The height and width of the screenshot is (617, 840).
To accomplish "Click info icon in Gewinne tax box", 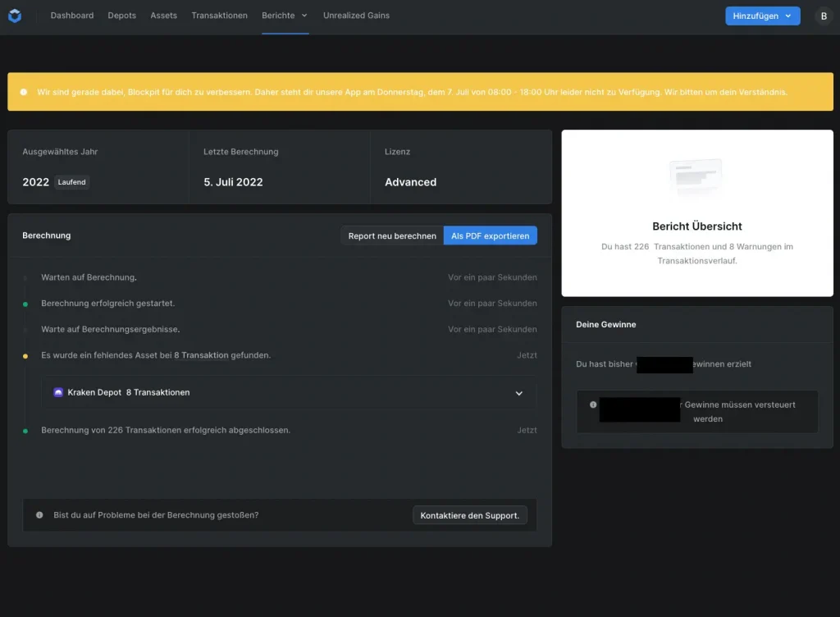I will click(x=593, y=404).
